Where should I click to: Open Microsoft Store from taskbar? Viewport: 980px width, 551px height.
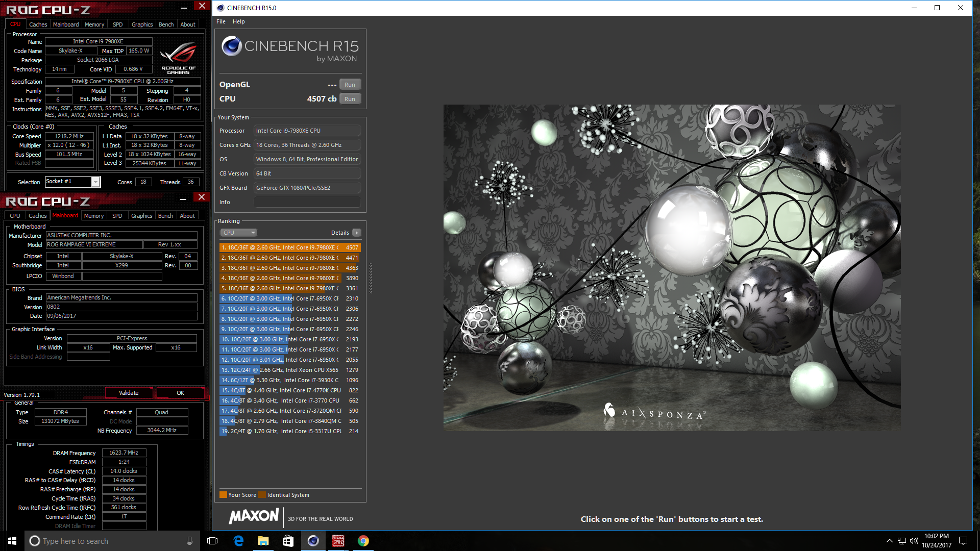click(288, 541)
